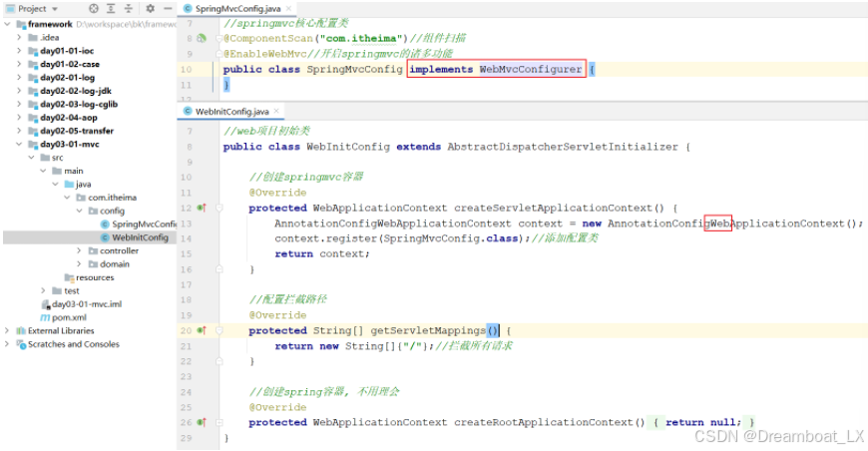Screen dimensions: 868x451
Task: Collapse the config package
Action: (79, 211)
